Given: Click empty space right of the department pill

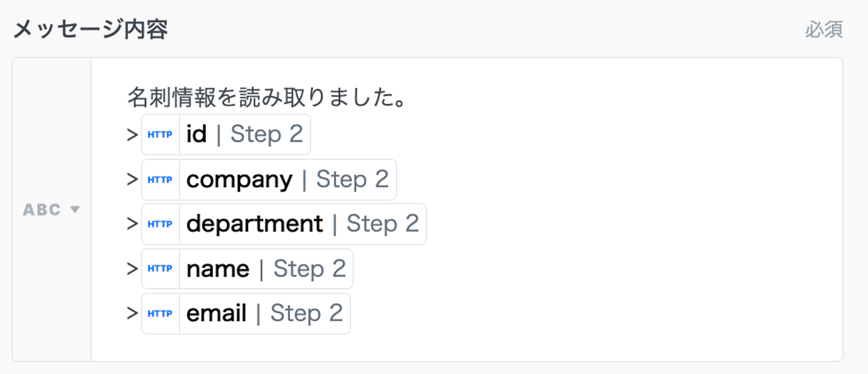Looking at the screenshot, I should 608,224.
